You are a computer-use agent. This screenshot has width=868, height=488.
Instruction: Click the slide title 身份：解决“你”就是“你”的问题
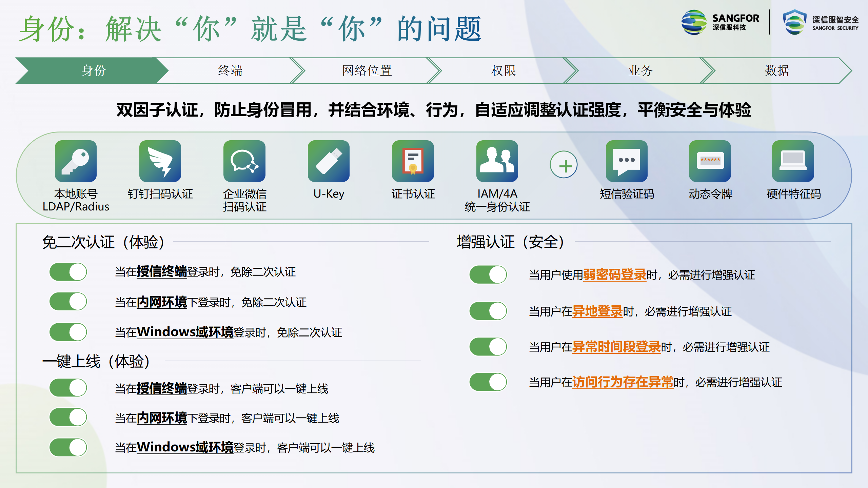250,29
